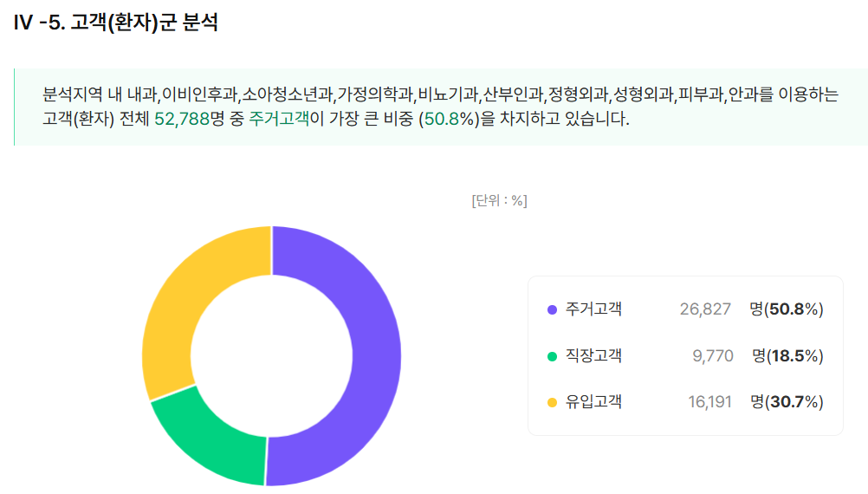Click the [단위 : %] unit label
The image size is (868, 494).
[499, 201]
